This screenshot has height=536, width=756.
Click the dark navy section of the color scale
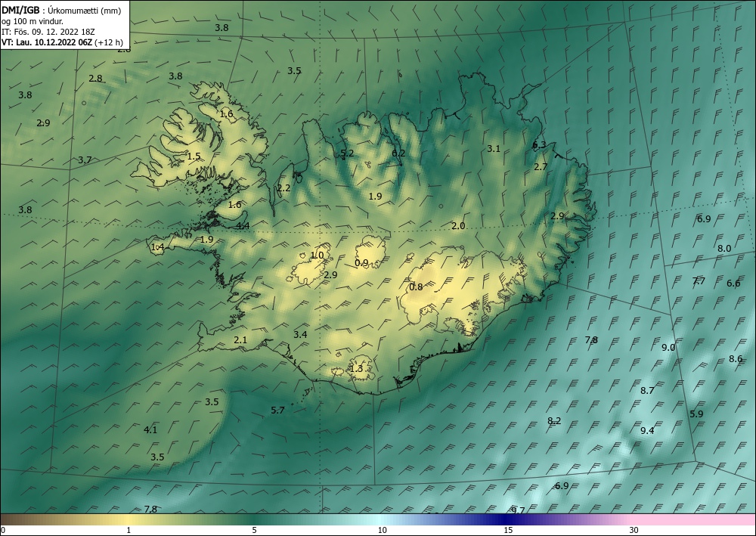pyautogui.click(x=507, y=519)
